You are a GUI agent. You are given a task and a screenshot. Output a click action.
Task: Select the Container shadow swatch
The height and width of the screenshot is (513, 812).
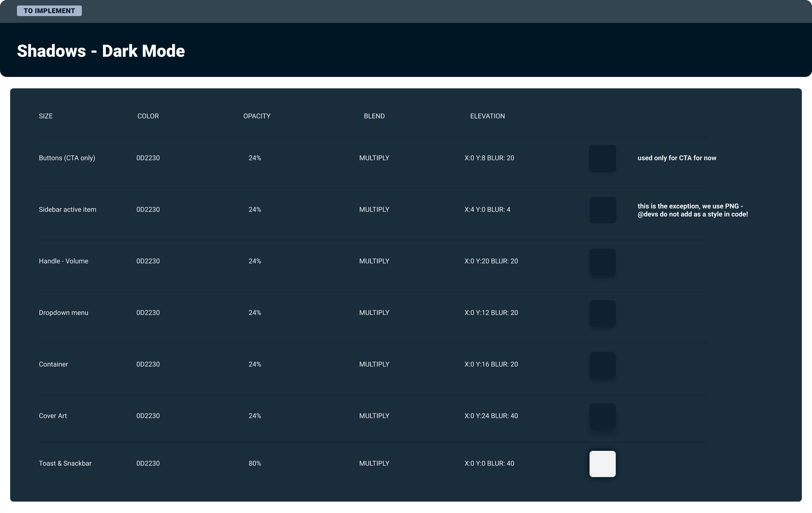pyautogui.click(x=602, y=365)
